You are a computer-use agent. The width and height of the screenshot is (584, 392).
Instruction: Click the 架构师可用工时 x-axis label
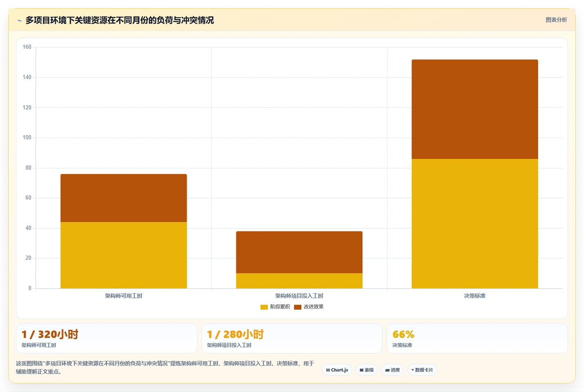pos(124,296)
